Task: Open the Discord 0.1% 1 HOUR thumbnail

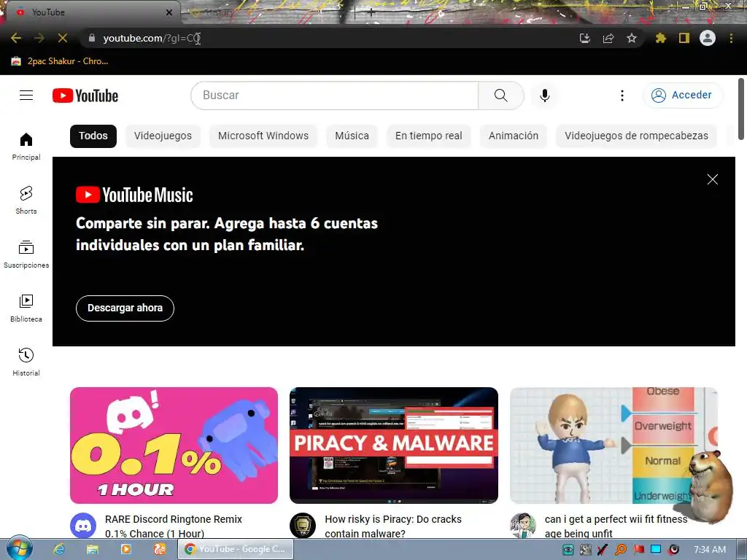Action: coord(174,446)
